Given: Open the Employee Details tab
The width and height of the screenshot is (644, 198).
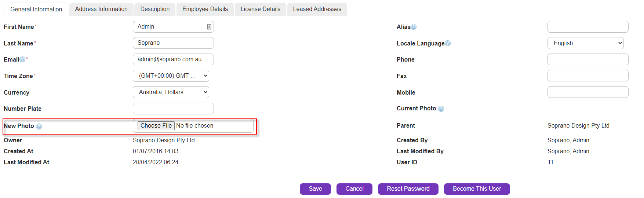Looking at the screenshot, I should click(205, 9).
